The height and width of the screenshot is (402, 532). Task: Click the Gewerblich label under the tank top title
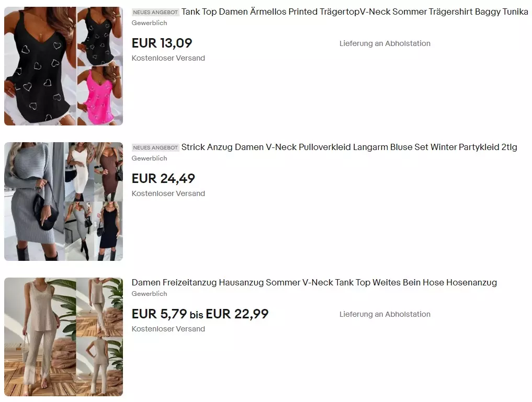pos(149,23)
